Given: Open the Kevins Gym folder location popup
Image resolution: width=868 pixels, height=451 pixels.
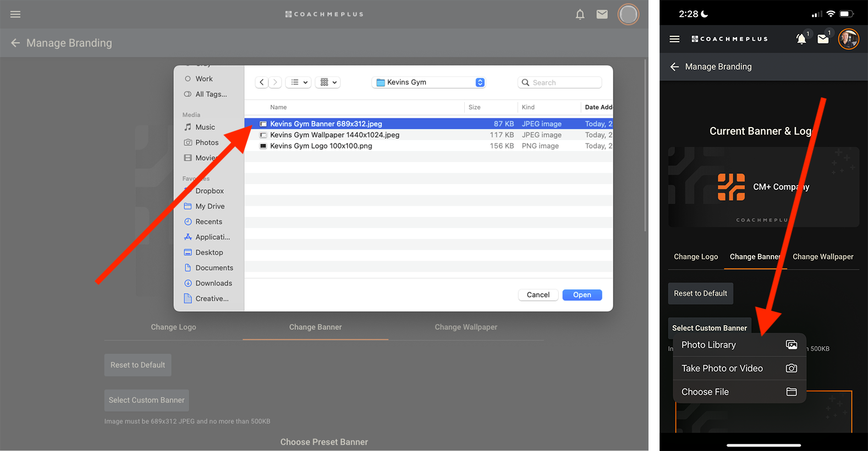Looking at the screenshot, I should click(428, 82).
